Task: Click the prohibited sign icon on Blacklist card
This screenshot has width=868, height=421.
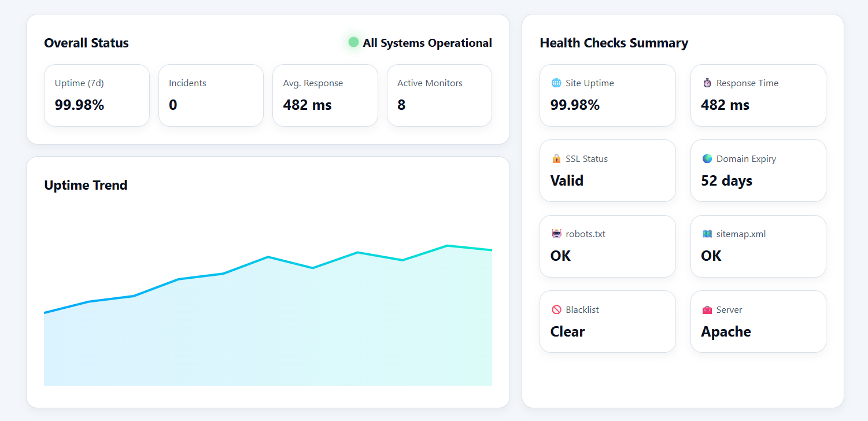Action: click(x=556, y=309)
